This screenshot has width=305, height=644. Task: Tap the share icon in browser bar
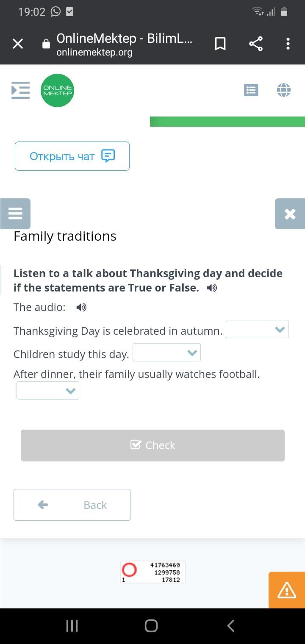tap(255, 44)
